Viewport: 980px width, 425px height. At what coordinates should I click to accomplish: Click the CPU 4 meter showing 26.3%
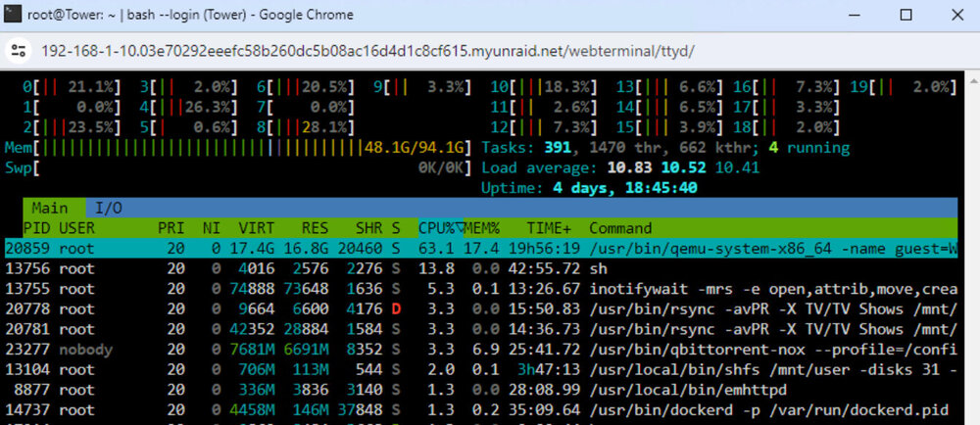coord(189,107)
